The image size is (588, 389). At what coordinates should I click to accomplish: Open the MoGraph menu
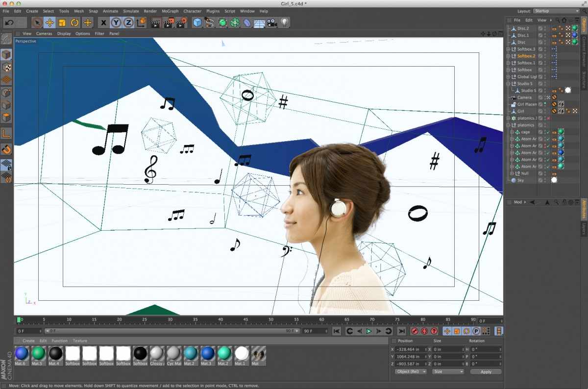(170, 11)
